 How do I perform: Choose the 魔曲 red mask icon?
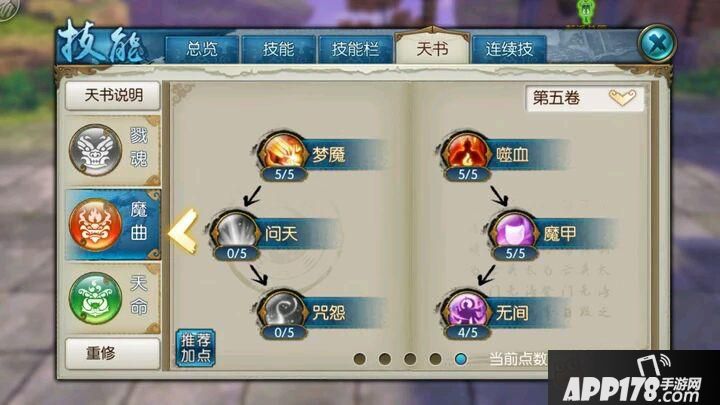(96, 225)
